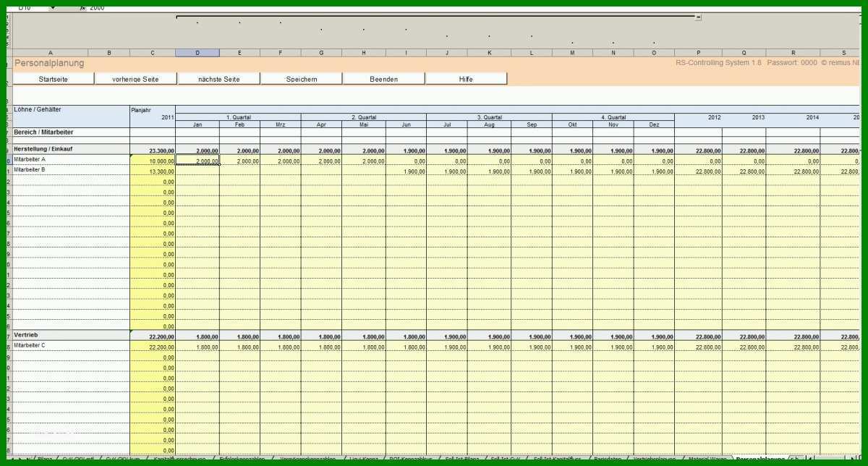Click the Startseite button
The width and height of the screenshot is (868, 466).
pyautogui.click(x=54, y=79)
